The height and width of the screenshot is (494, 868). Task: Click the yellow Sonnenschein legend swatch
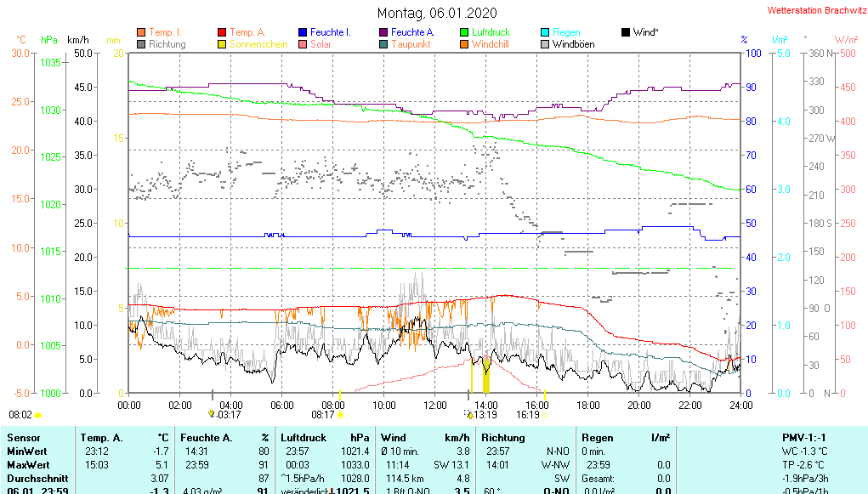point(223,44)
